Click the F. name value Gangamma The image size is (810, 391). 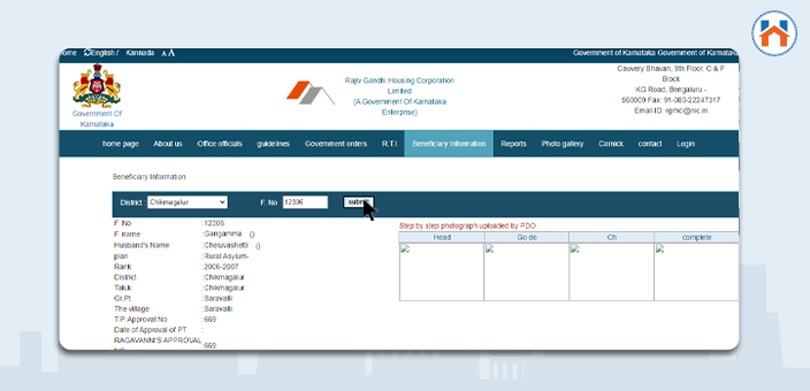(x=223, y=234)
